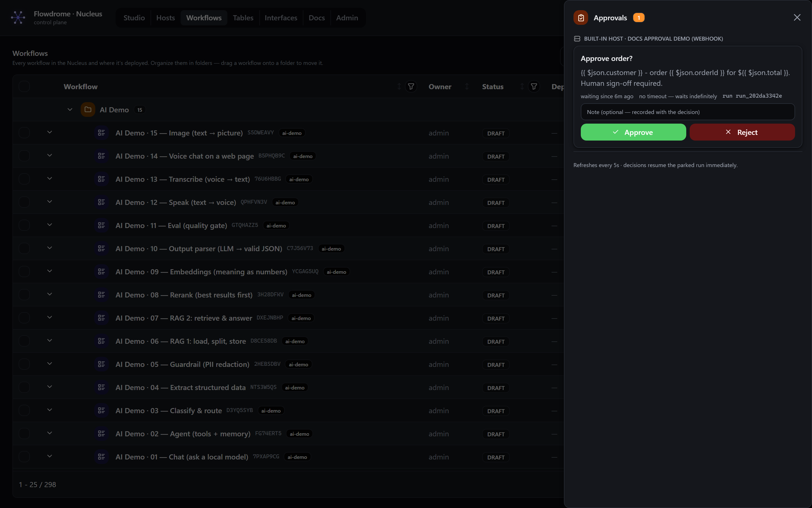Click the Approvals clipboard icon

tap(581, 18)
